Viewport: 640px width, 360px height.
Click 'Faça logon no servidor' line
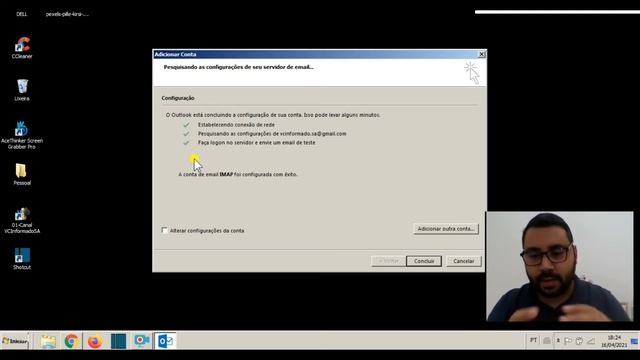[256, 142]
